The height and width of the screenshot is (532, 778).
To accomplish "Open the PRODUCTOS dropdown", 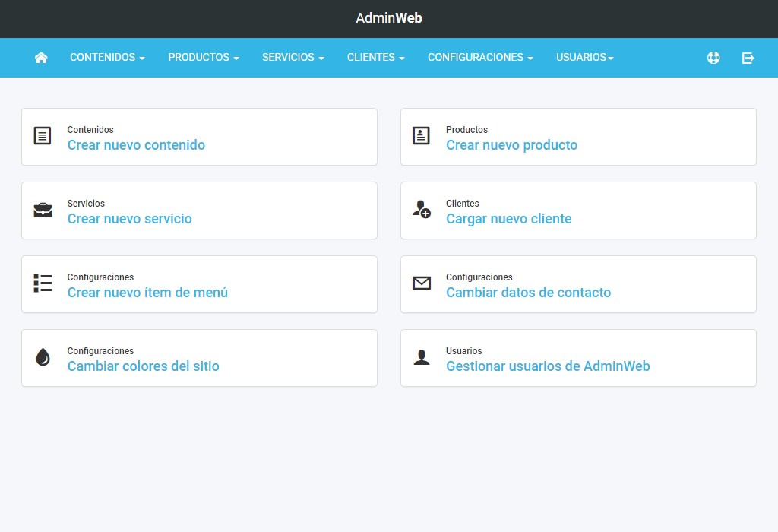I will point(203,57).
